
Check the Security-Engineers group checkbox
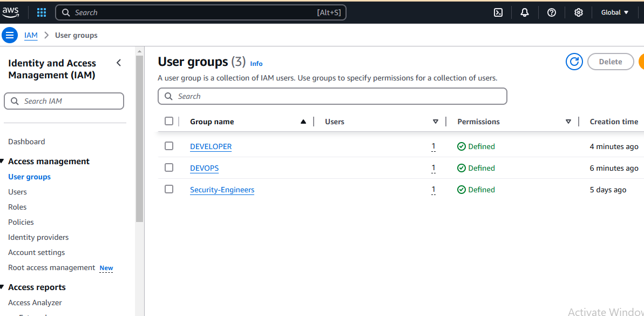(x=169, y=189)
